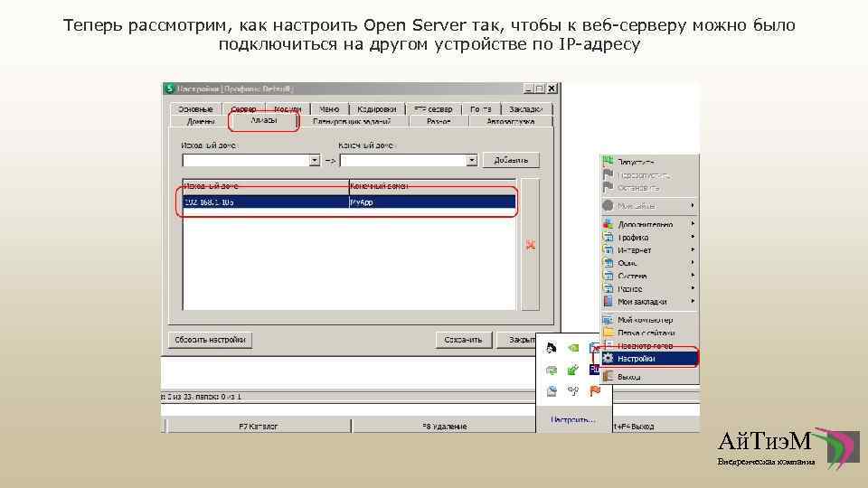Switch to the Сервер tab
Screen dimensions: 868x488
(243, 109)
